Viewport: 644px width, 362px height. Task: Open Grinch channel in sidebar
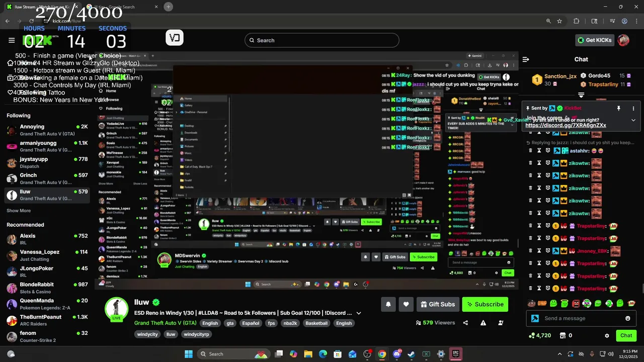47,178
